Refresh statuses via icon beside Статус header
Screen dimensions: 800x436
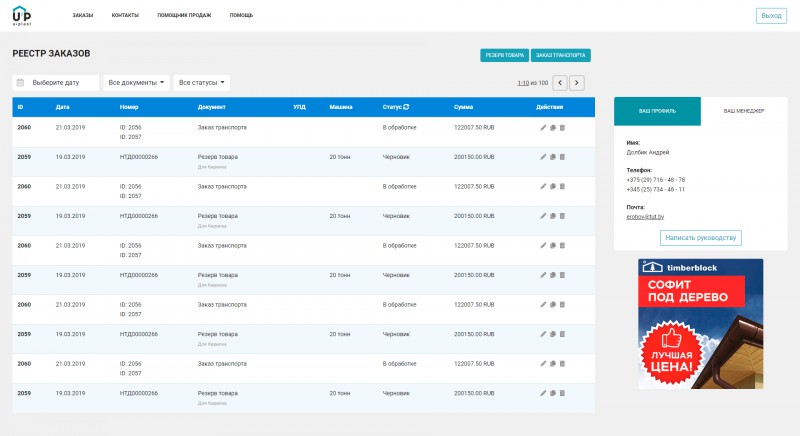[x=406, y=107]
